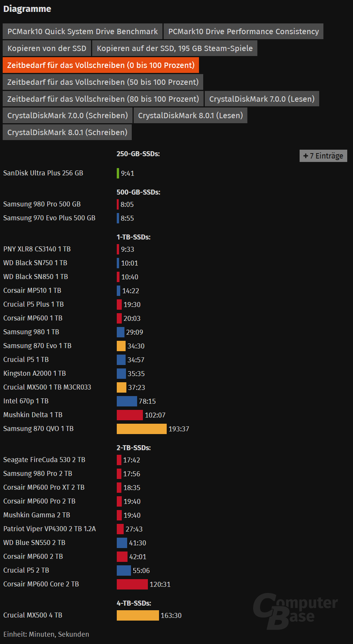Click the Corsair MP600 2 TB label

coord(33,556)
